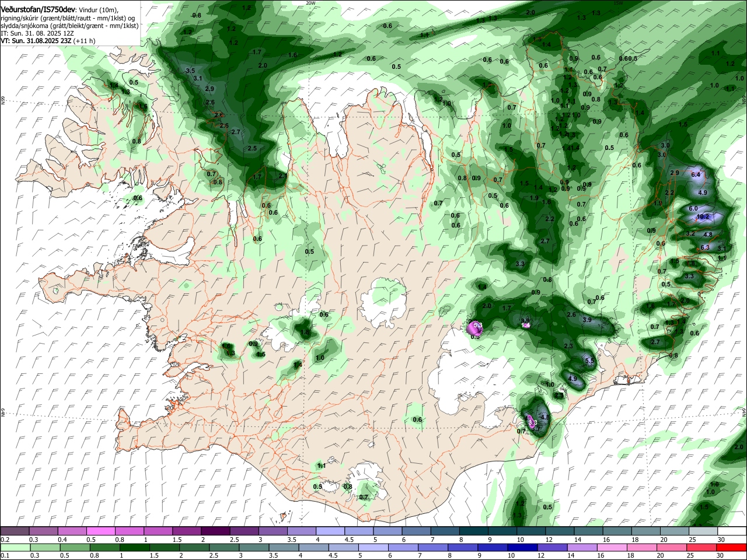This screenshot has width=747, height=560.
Task: Click the 6.4 precipitation label in the east
Action: 696,174
